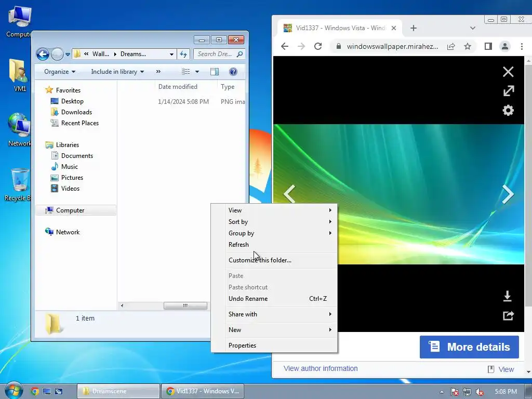
Task: Show hidden toolbar commands chevron
Action: (x=158, y=72)
